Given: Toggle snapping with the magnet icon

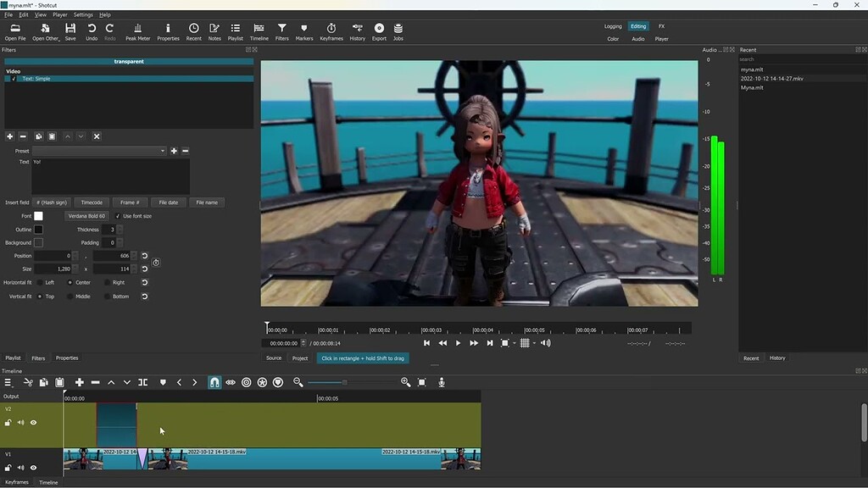Looking at the screenshot, I should point(214,382).
